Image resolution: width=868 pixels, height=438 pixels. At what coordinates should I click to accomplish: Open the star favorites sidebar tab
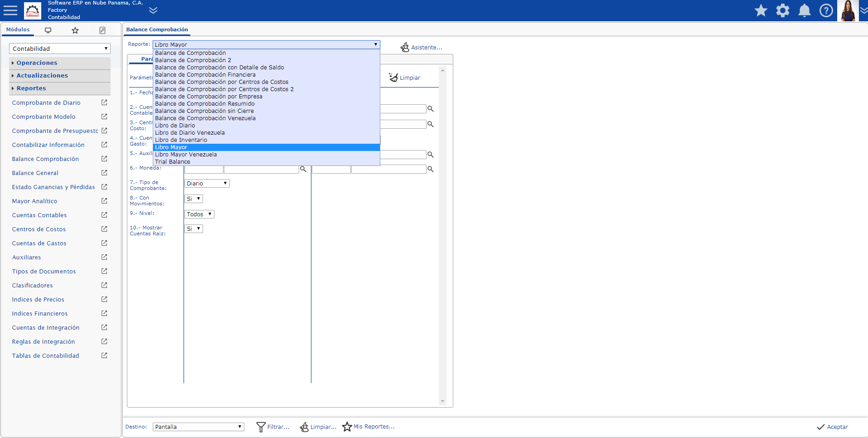[x=75, y=30]
